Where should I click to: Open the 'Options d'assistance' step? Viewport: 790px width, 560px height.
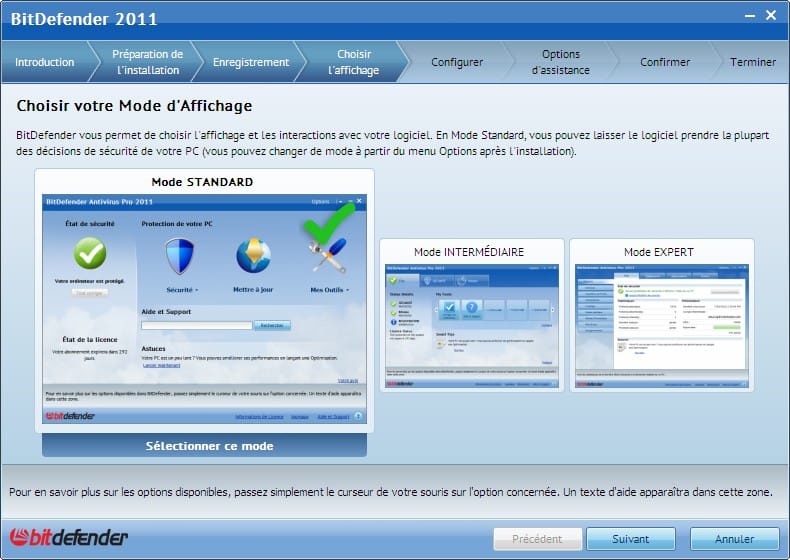561,62
